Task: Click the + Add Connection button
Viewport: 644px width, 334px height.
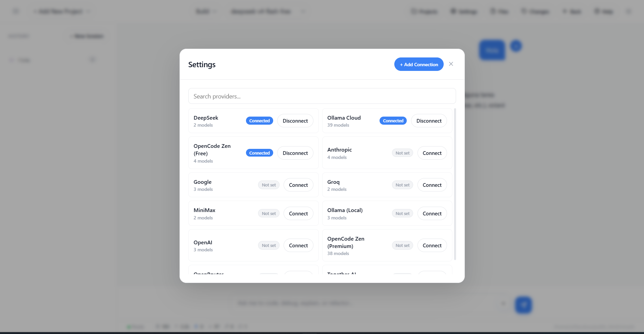Action: click(x=419, y=64)
